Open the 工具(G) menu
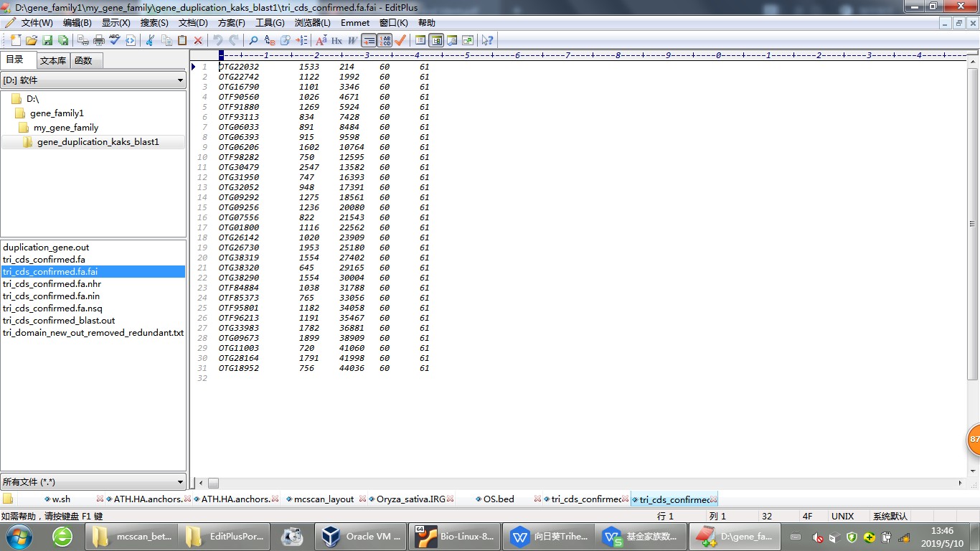Viewport: 980px width, 551px height. [x=270, y=23]
